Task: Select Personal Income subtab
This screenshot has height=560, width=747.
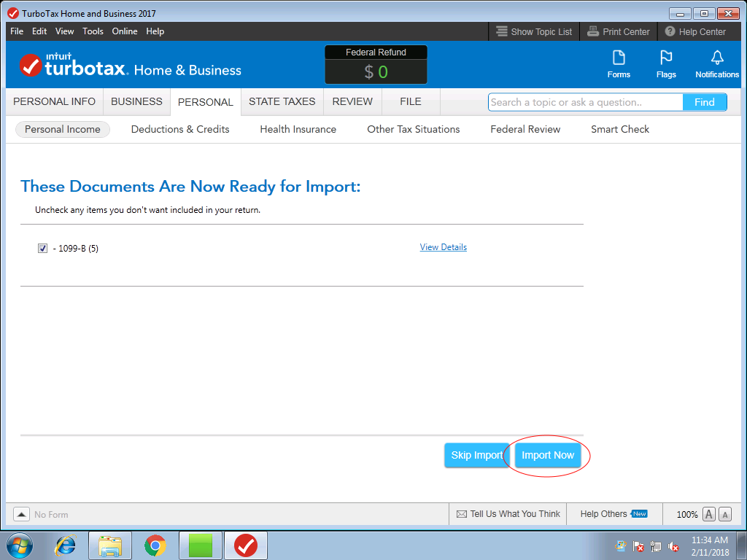Action: 63,130
